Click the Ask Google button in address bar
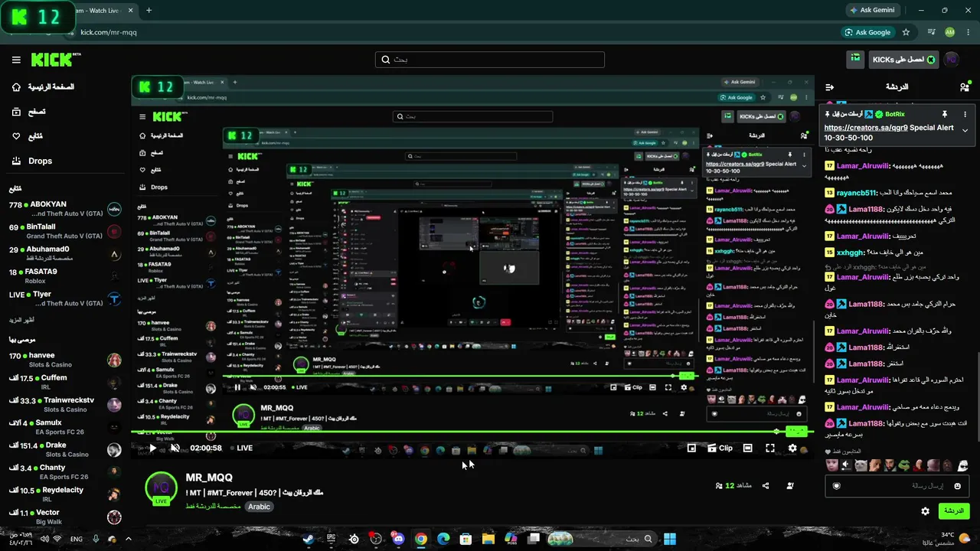The width and height of the screenshot is (980, 551). [868, 32]
